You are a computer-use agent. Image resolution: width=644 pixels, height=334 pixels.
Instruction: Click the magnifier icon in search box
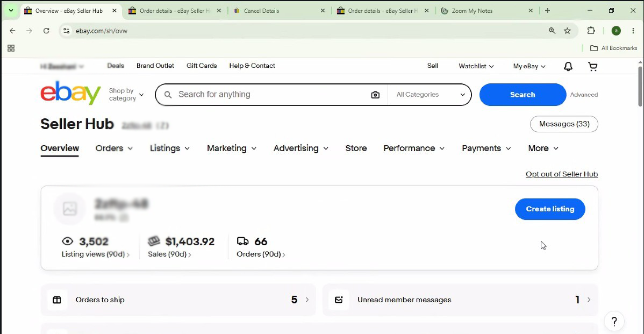point(168,95)
